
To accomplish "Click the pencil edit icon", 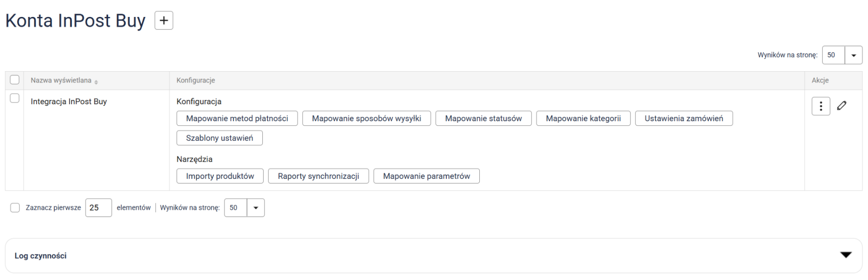I will click(x=842, y=106).
